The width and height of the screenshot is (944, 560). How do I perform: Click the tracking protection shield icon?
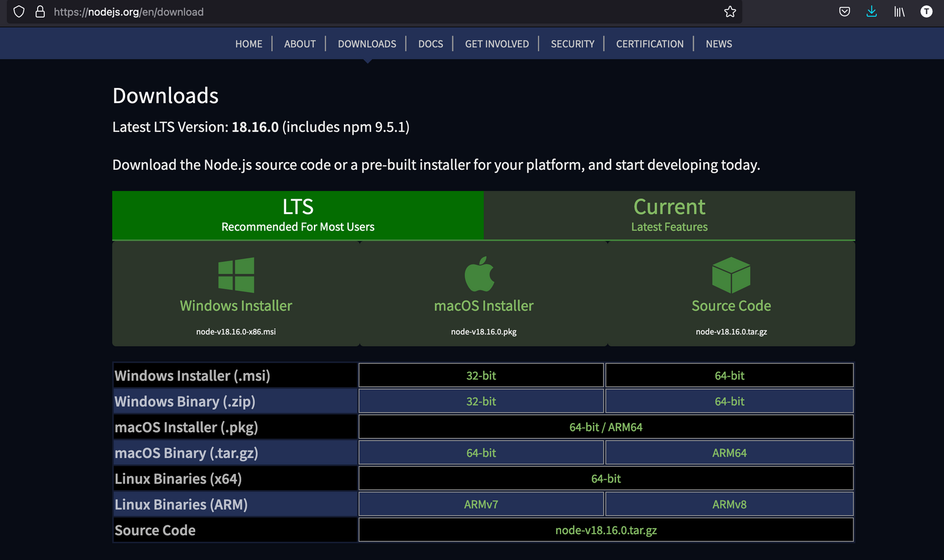point(19,12)
